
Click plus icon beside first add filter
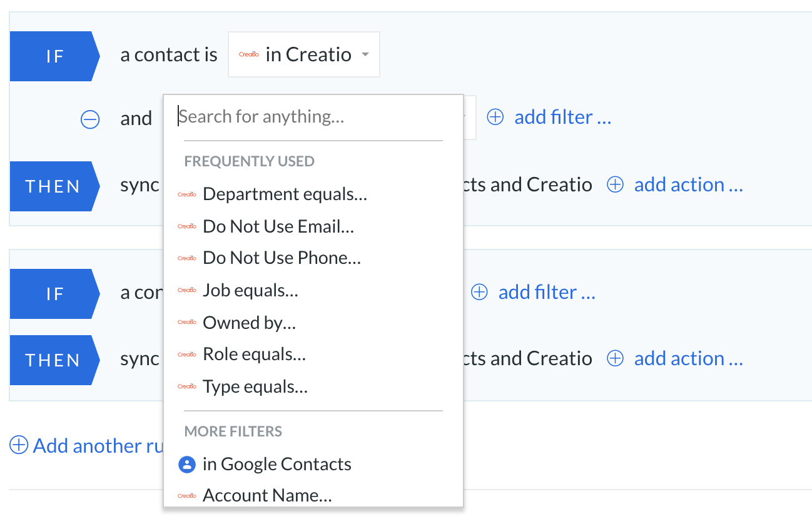pos(495,117)
